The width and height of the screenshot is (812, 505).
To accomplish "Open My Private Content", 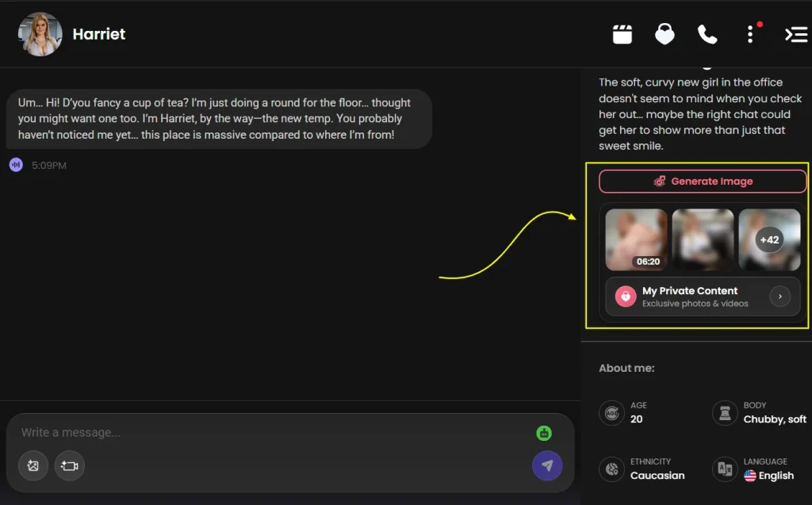I will coord(703,296).
